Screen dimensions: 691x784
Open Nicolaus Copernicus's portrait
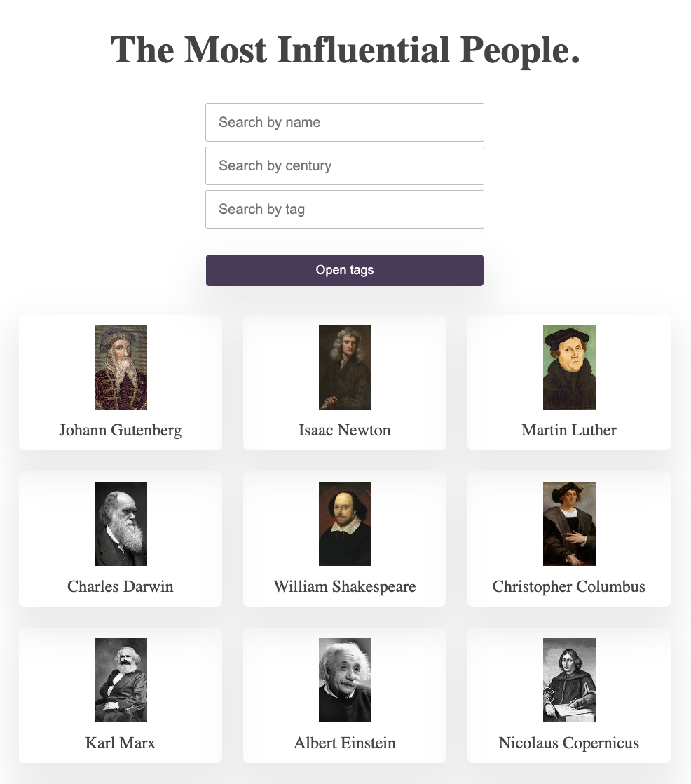click(568, 680)
